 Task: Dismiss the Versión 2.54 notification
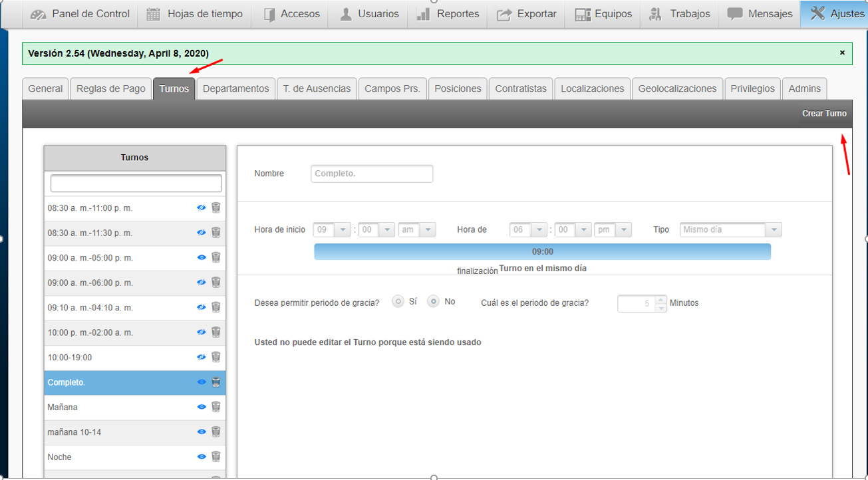842,53
